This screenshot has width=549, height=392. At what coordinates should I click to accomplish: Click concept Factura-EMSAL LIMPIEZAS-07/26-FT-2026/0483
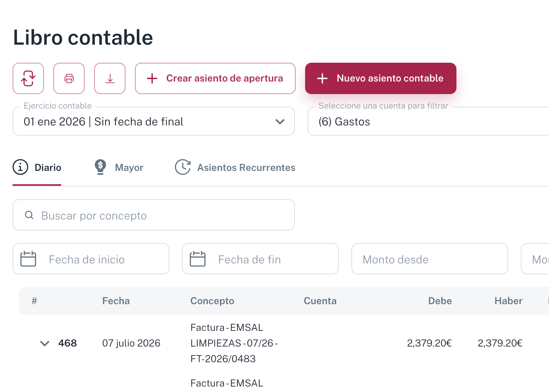point(234,343)
